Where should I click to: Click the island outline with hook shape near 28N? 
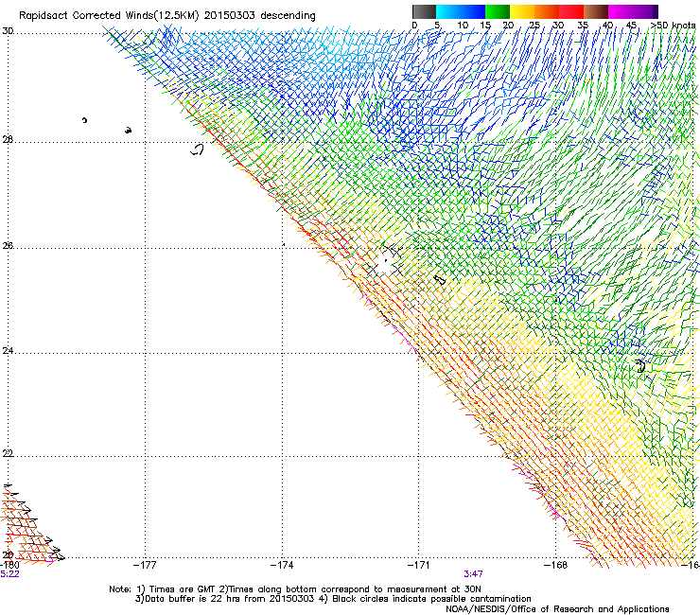tap(198, 149)
